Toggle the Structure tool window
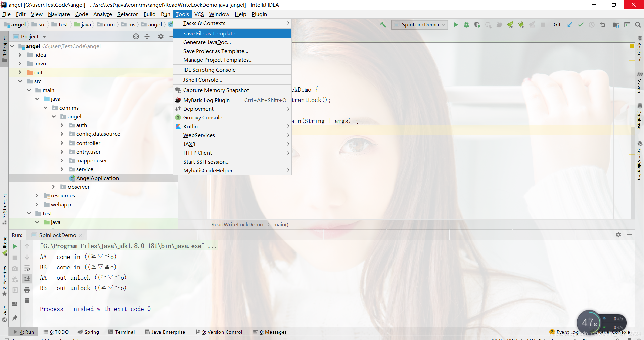Viewport: 644px width, 340px height. tap(4, 209)
